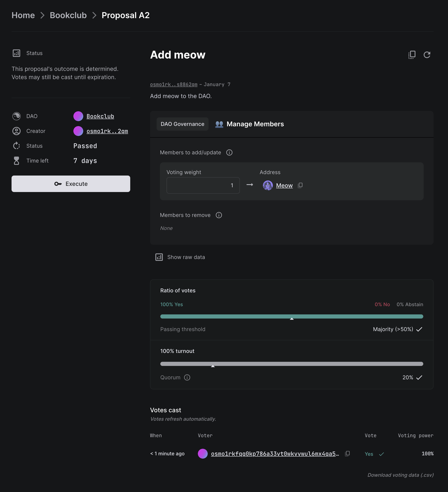
Task: Click info icon beside Members to remove
Action: click(x=218, y=215)
